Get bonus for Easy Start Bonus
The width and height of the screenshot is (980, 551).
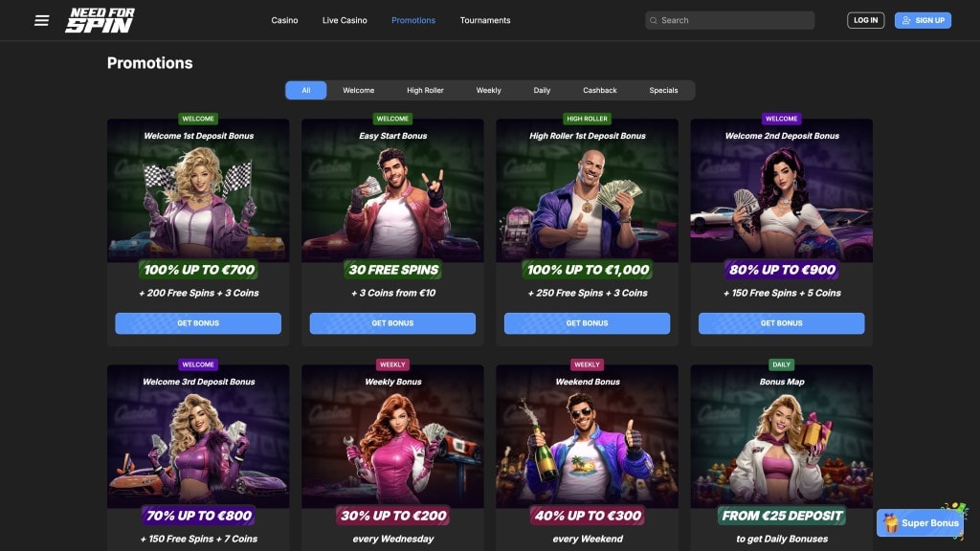(x=392, y=323)
